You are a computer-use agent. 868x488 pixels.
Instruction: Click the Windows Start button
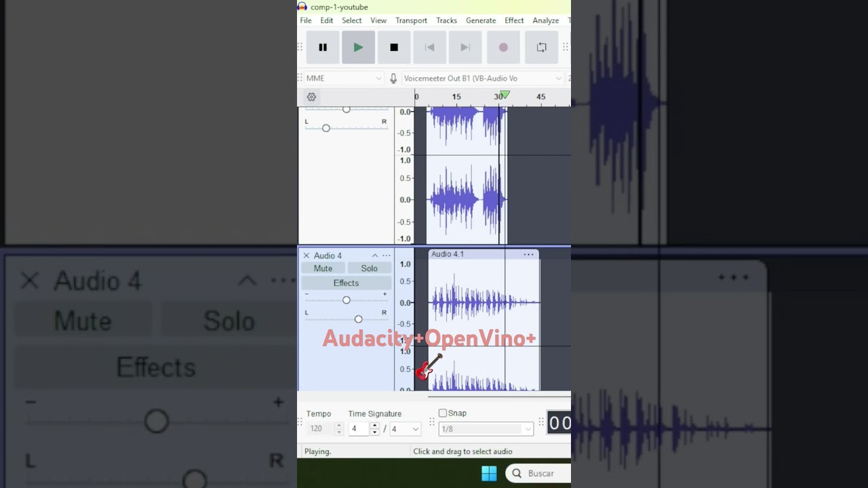tap(489, 473)
